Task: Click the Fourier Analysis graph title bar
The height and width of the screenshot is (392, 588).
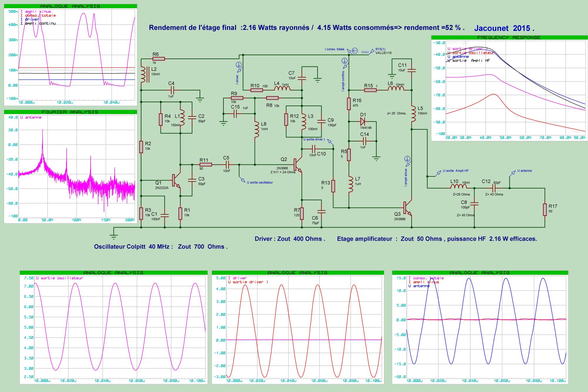Action: coord(70,112)
